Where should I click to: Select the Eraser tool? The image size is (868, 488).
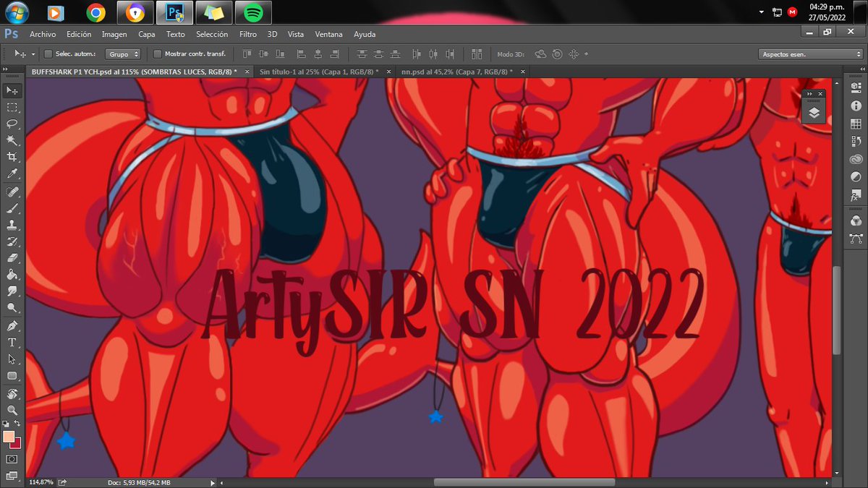click(12, 258)
